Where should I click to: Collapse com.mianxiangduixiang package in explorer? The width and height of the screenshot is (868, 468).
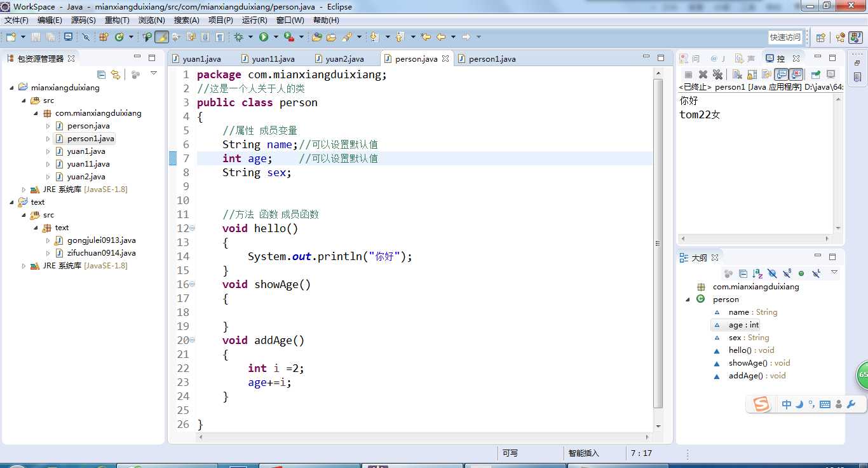point(36,113)
